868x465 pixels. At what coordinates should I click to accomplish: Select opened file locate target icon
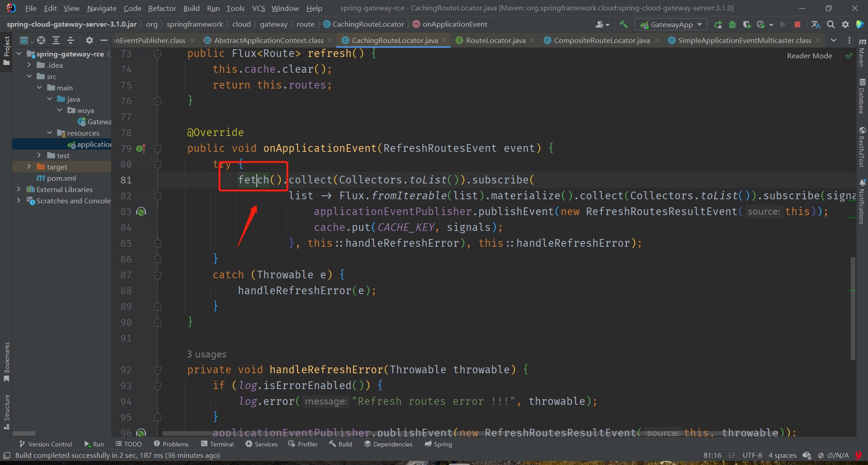click(41, 40)
